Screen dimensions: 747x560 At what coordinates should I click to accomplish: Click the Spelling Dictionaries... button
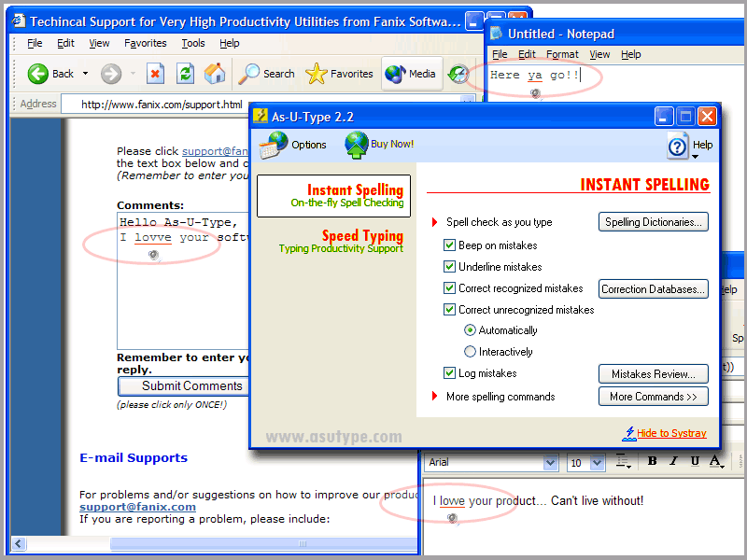(x=653, y=222)
